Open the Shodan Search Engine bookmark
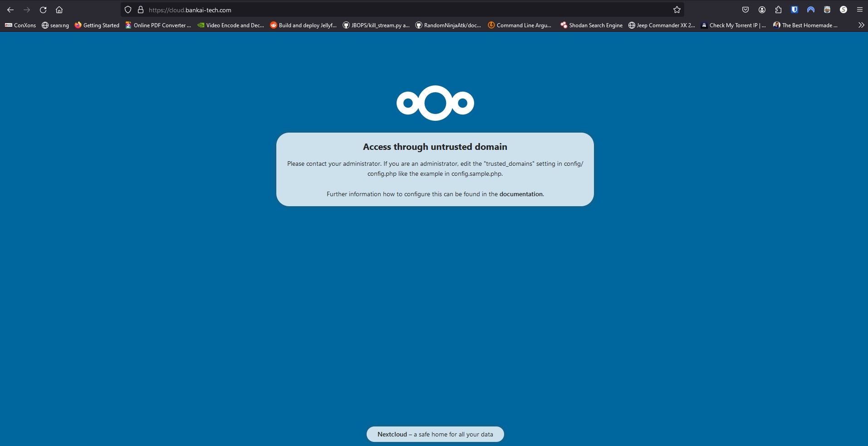 click(592, 25)
